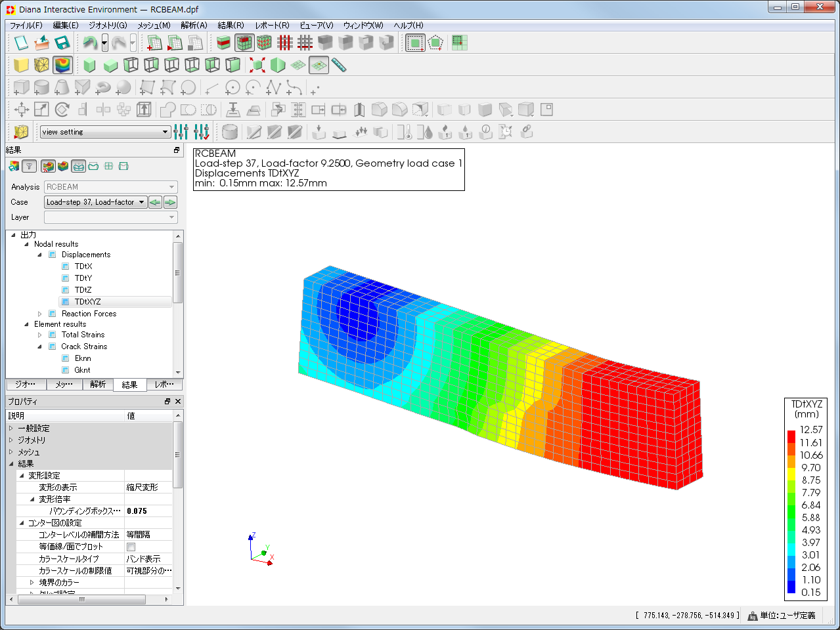The width and height of the screenshot is (840, 630).
Task: Open the Case load-step dropdown
Action: pos(95,202)
